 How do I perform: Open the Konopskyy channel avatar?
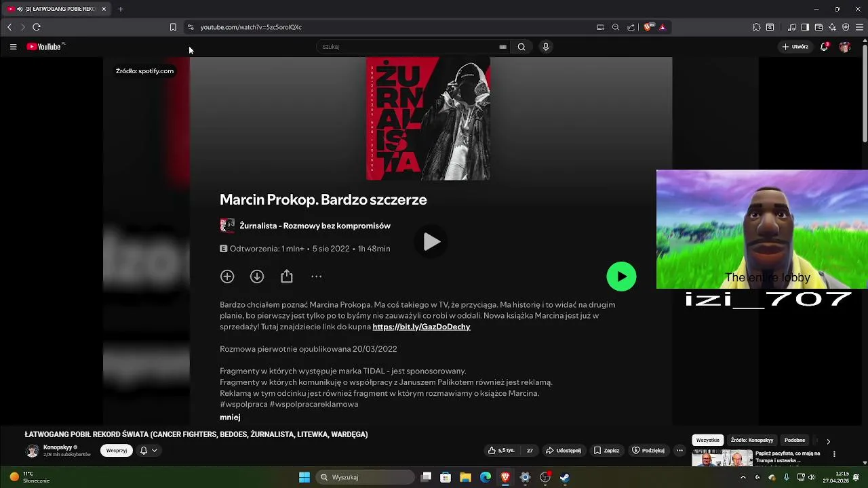pyautogui.click(x=32, y=451)
